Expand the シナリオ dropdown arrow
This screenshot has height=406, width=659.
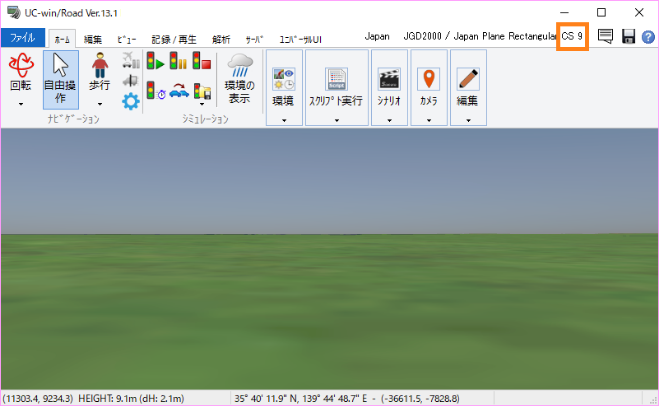pyautogui.click(x=390, y=121)
